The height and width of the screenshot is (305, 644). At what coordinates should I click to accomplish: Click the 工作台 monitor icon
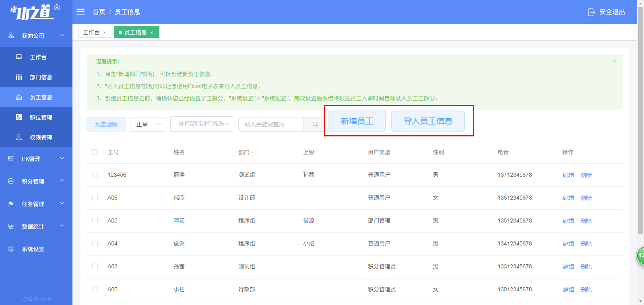(19, 57)
